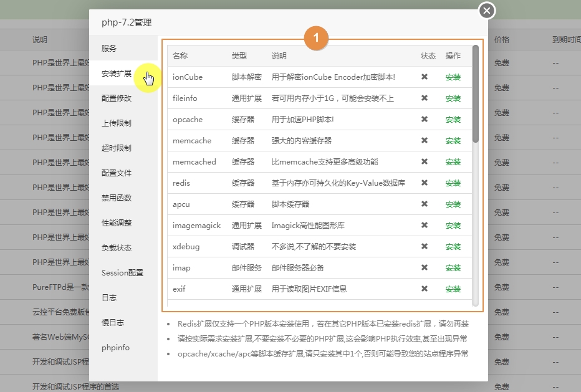
Task: Toggle the xdebug extension status
Action: click(424, 246)
